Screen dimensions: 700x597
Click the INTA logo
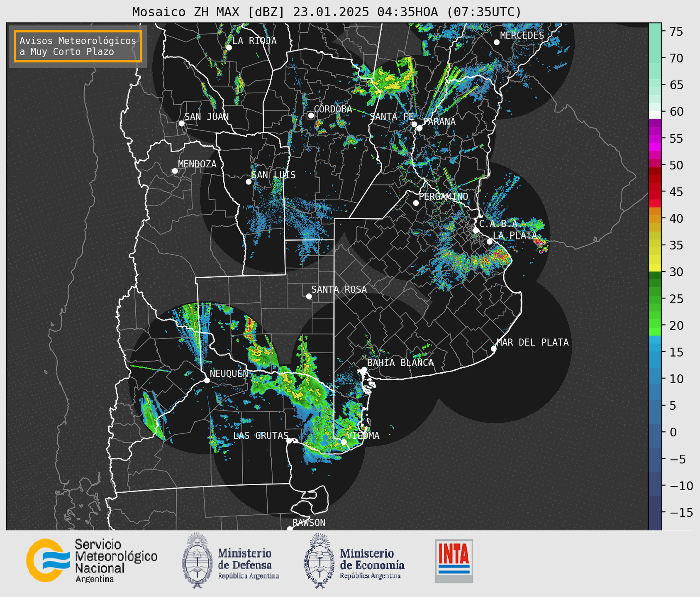454,561
